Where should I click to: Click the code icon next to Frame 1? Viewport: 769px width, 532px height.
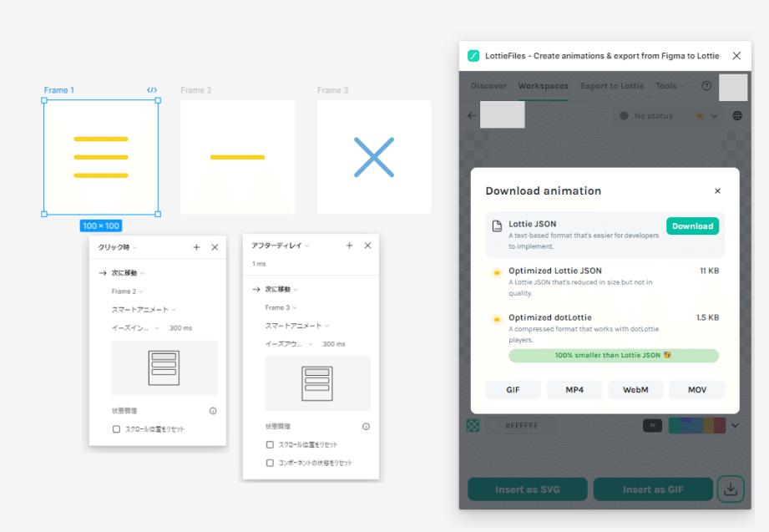152,90
